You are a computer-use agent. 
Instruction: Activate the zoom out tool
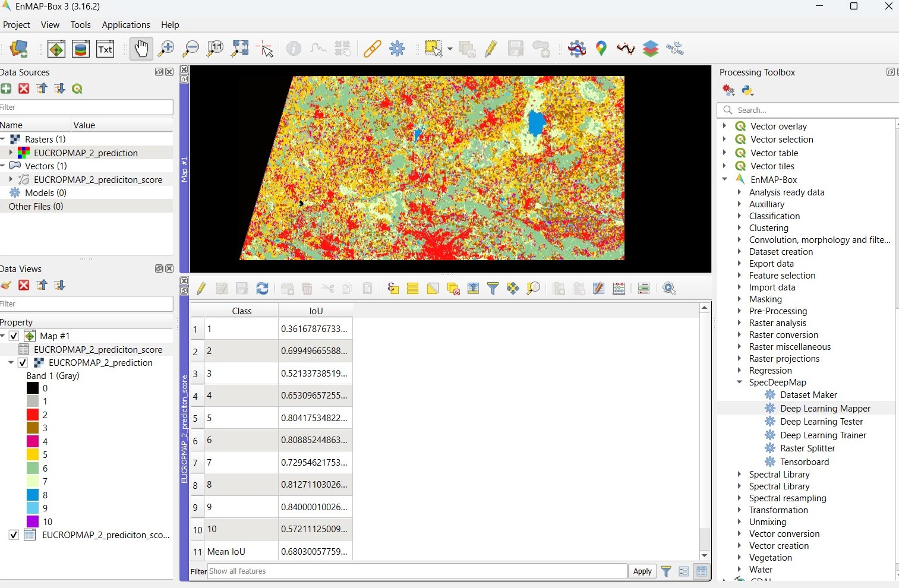[191, 49]
